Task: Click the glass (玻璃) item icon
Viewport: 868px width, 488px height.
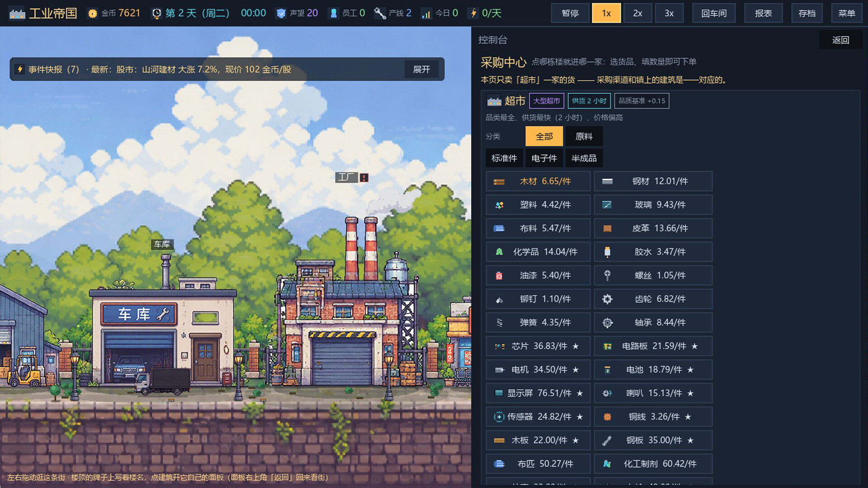Action: point(607,205)
